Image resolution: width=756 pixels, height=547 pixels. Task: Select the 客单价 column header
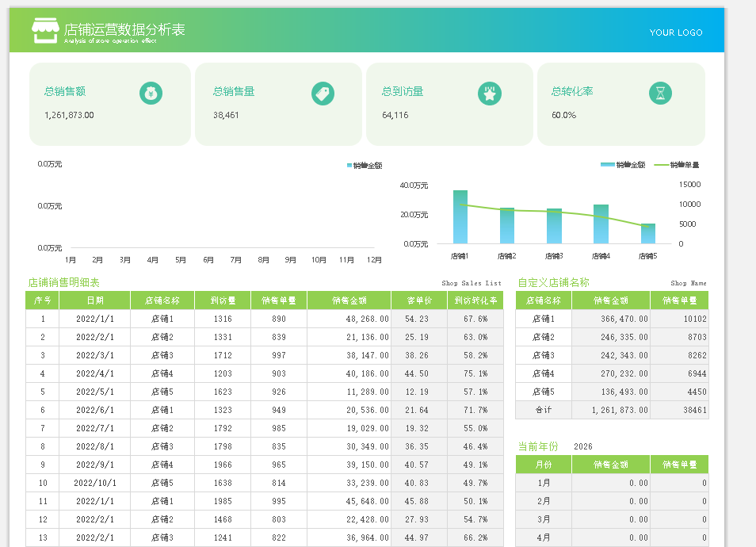pos(418,300)
